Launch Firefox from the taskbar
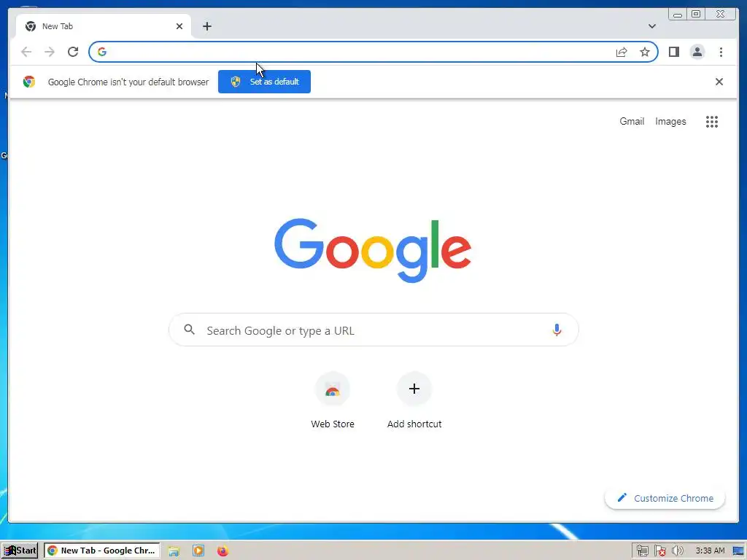This screenshot has height=560, width=747. (x=222, y=551)
